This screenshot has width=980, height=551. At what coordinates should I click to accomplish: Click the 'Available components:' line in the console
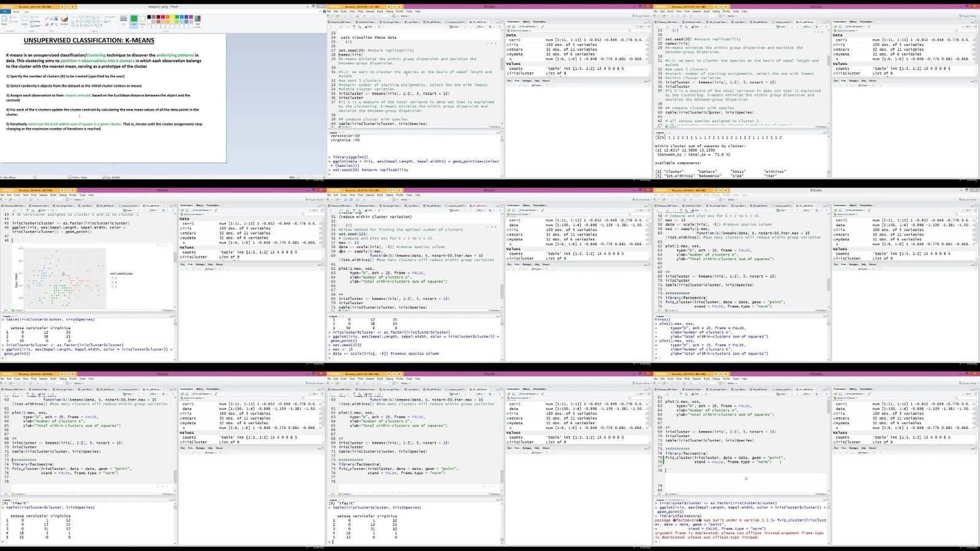point(677,163)
